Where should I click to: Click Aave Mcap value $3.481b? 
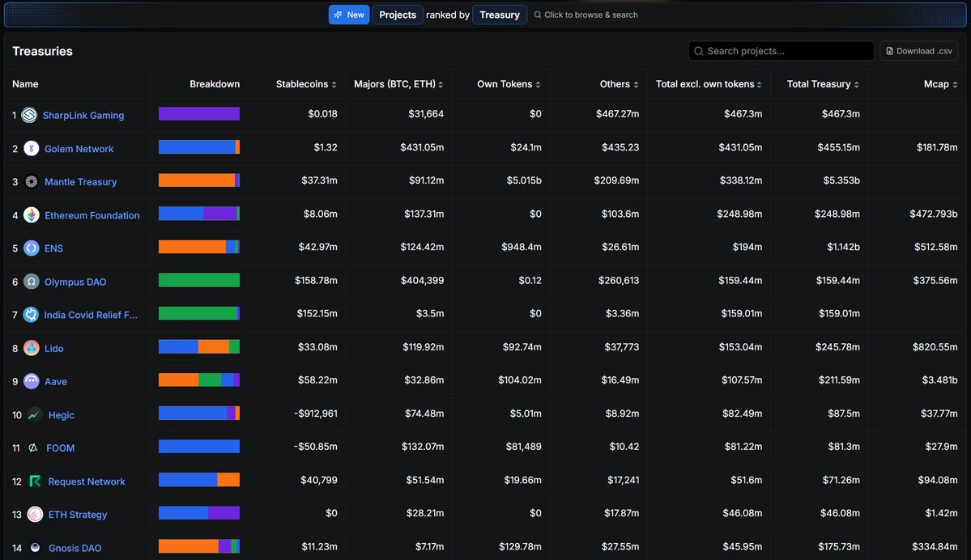tap(939, 380)
